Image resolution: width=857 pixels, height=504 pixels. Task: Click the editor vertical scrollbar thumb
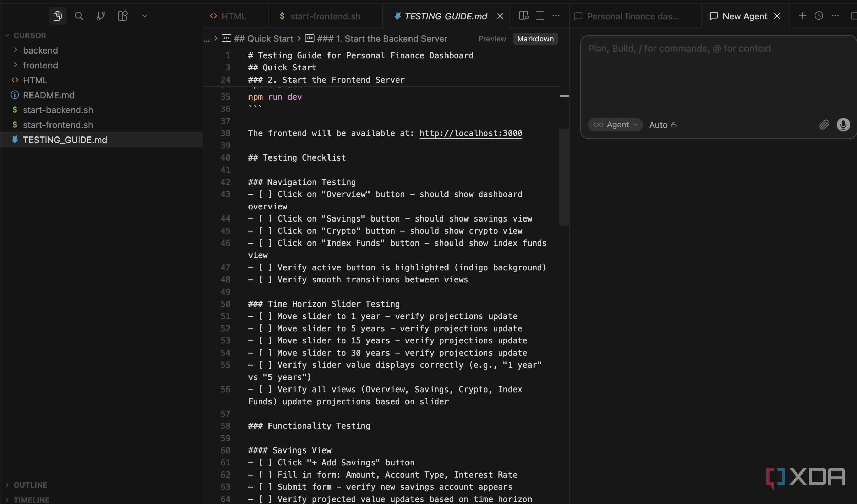click(x=564, y=177)
